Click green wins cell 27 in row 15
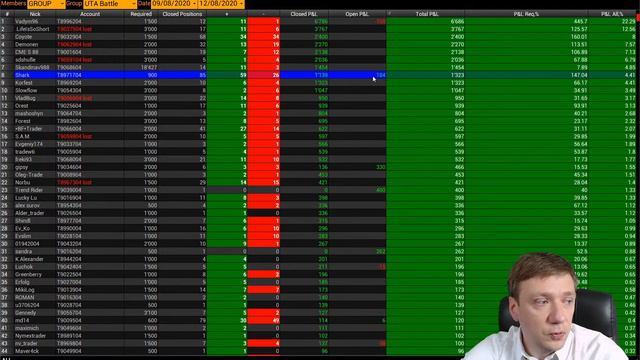This screenshot has width=640, height=360. (x=227, y=129)
